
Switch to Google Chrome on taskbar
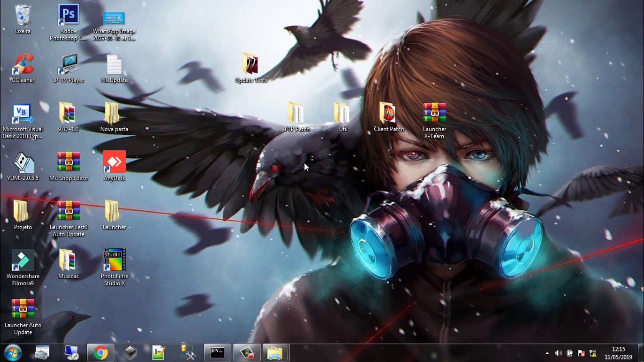(100, 353)
